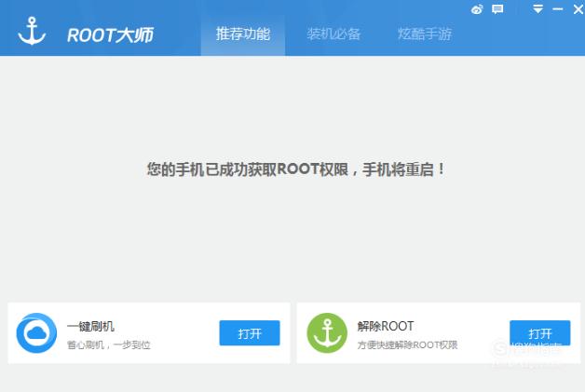Click the 一键刷机 title text
585x392 pixels.
click(90, 326)
